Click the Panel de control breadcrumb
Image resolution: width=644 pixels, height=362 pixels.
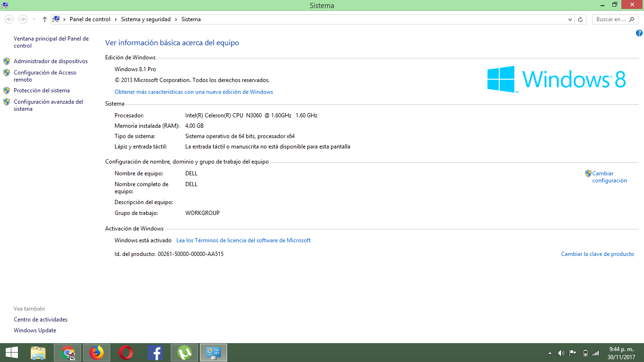(90, 19)
